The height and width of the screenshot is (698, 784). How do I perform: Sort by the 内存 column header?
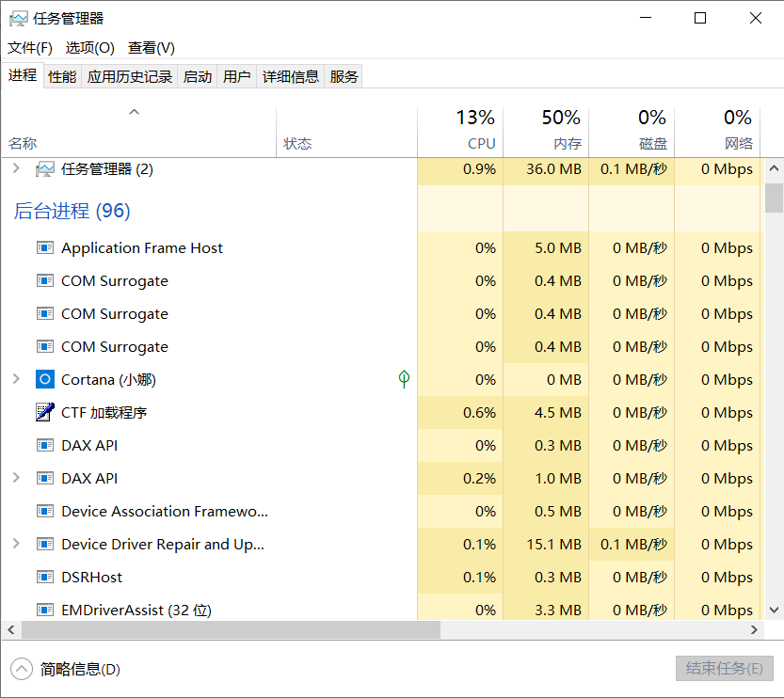point(546,133)
